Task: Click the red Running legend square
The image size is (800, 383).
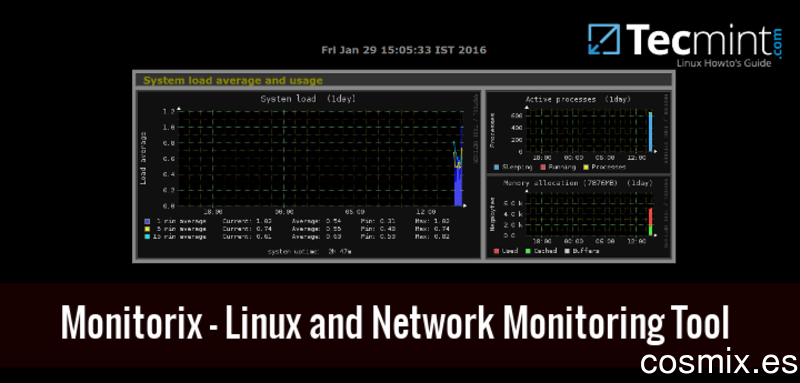Action: (543, 167)
